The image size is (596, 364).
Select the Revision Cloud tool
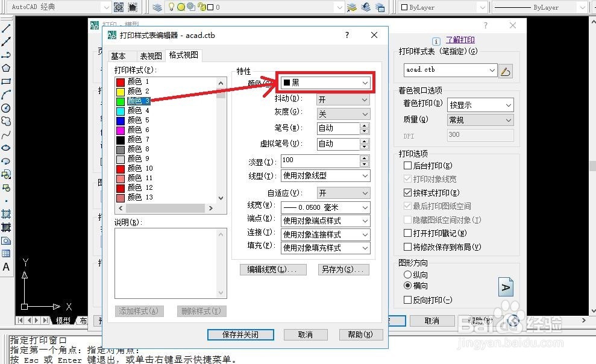[x=6, y=121]
